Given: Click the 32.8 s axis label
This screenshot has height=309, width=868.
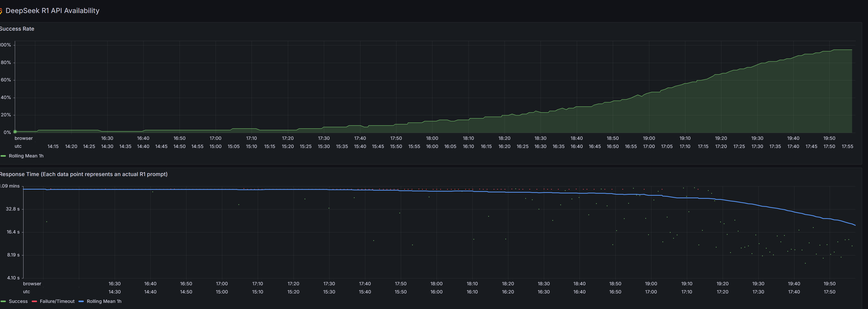Looking at the screenshot, I should (x=13, y=209).
